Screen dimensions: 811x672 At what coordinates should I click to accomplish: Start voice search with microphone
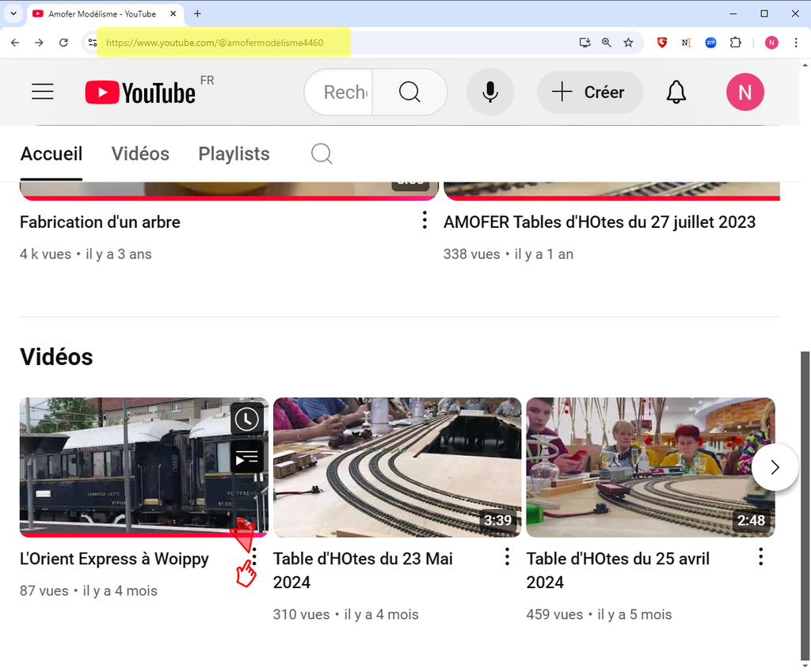pos(489,92)
